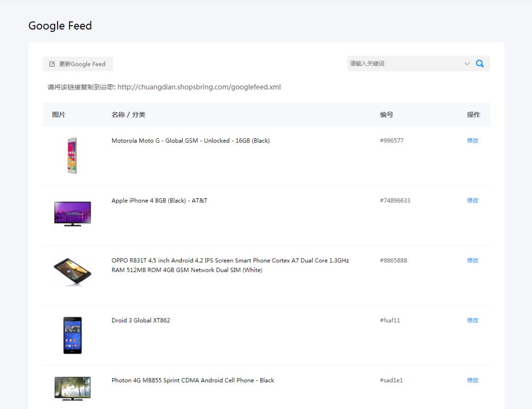This screenshot has height=409, width=532.
Task: Click the Droid 3 Global phone thumbnail
Action: (72, 335)
